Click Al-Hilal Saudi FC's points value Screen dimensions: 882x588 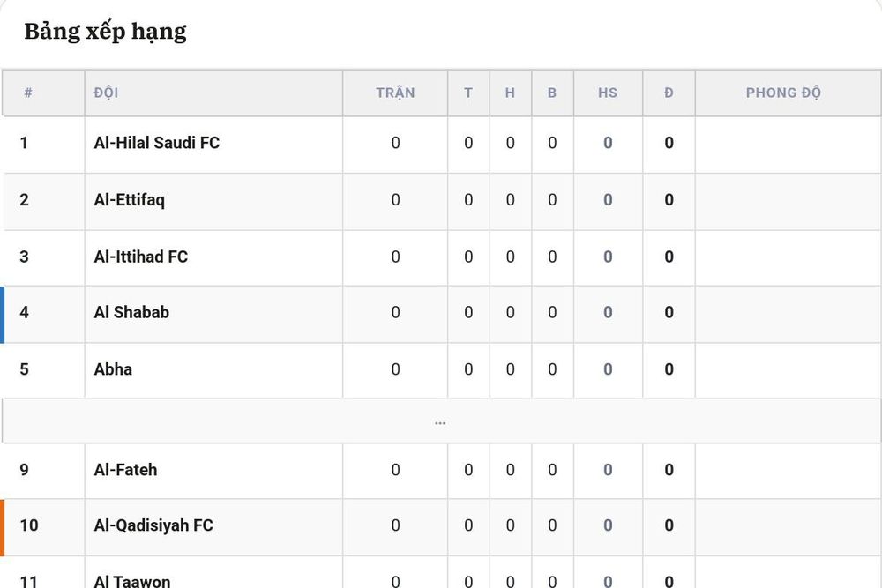pos(669,143)
